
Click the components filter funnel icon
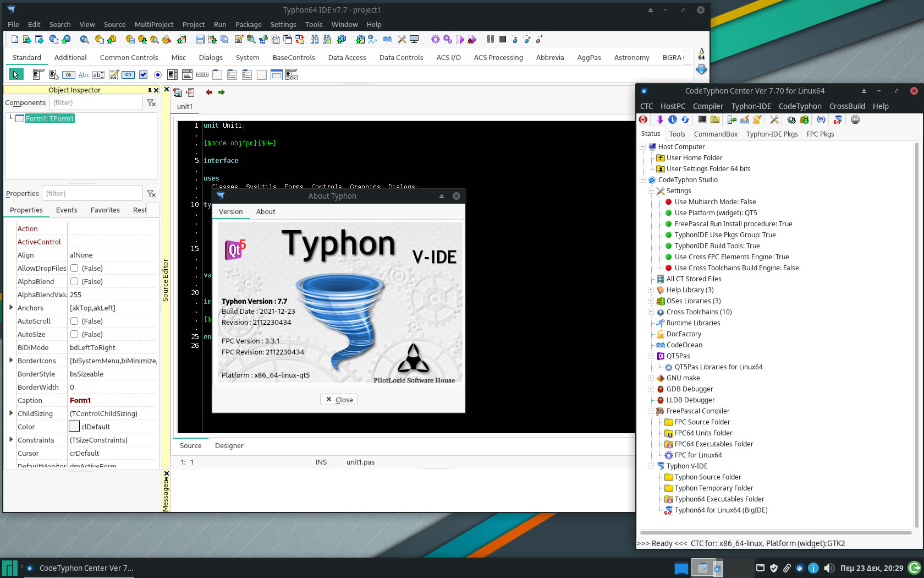(x=151, y=102)
